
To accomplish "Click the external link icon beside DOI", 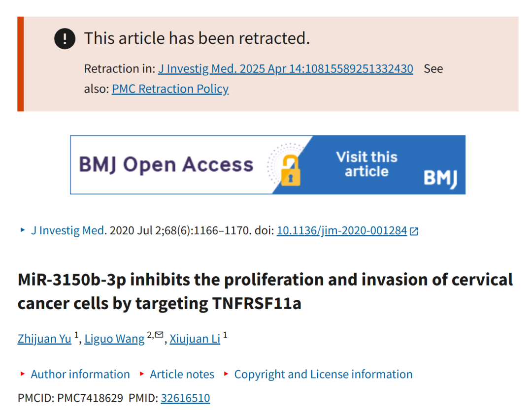I will pyautogui.click(x=414, y=231).
